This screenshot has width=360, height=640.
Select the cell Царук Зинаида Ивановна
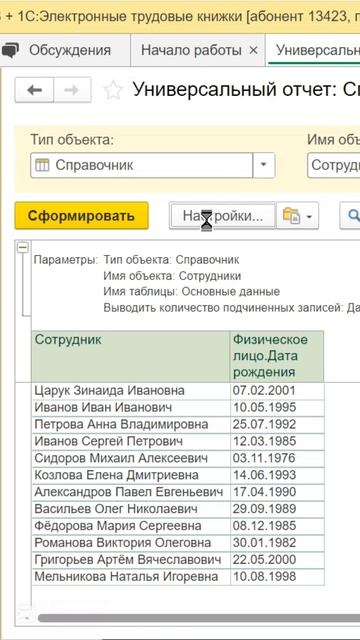(x=131, y=391)
